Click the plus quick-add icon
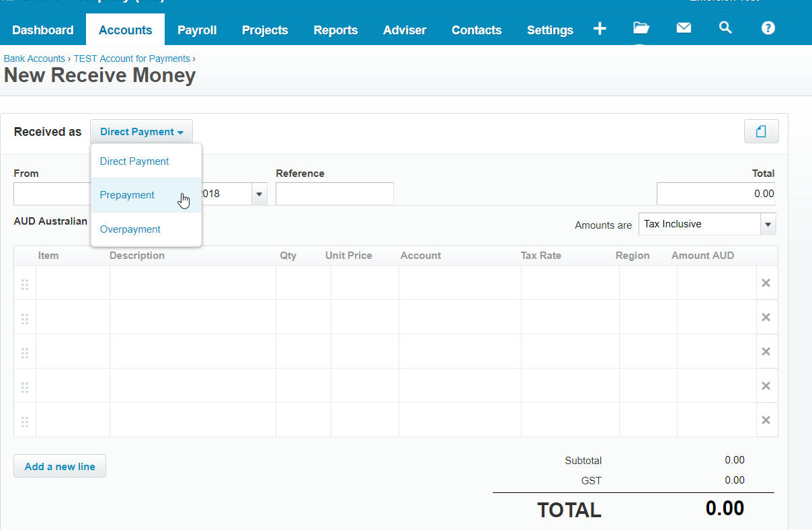The height and width of the screenshot is (530, 812). tap(600, 28)
